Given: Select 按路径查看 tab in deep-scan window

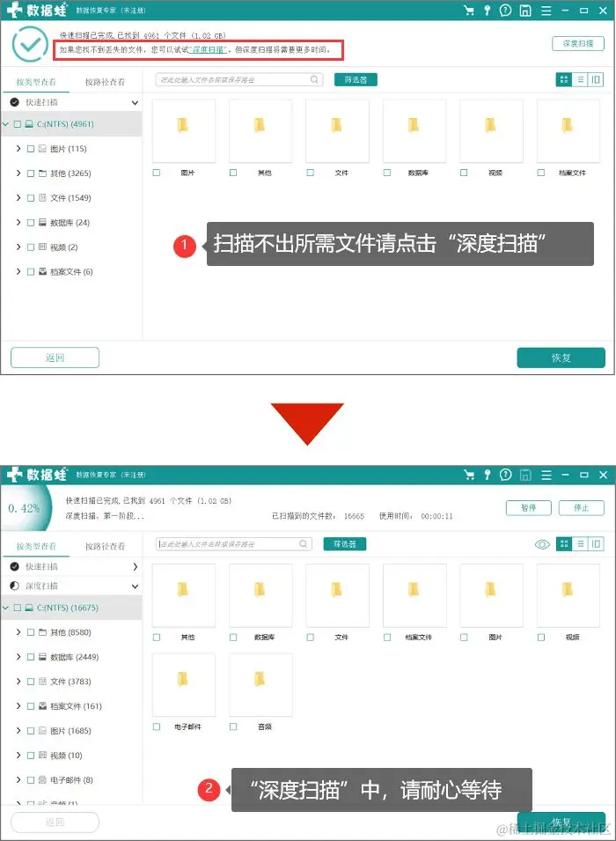Looking at the screenshot, I should coord(105,547).
